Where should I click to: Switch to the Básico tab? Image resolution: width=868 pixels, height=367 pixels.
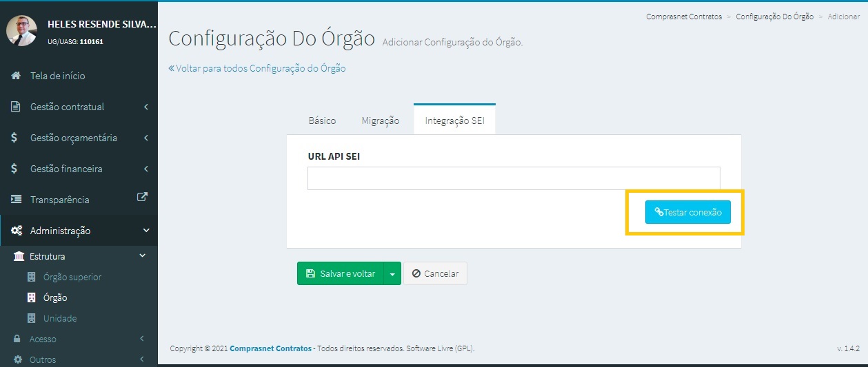click(x=322, y=120)
